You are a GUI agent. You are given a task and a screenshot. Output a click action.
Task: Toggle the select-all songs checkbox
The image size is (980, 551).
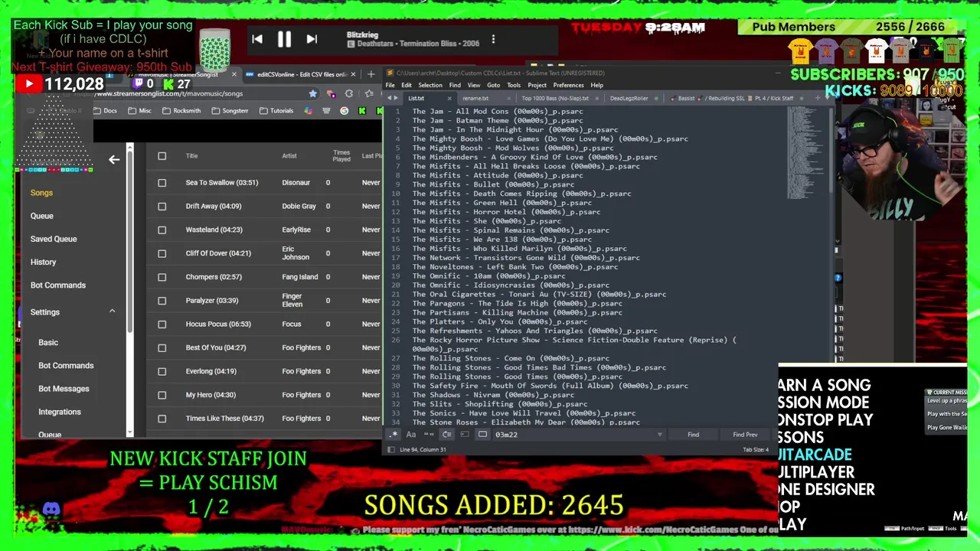point(162,156)
